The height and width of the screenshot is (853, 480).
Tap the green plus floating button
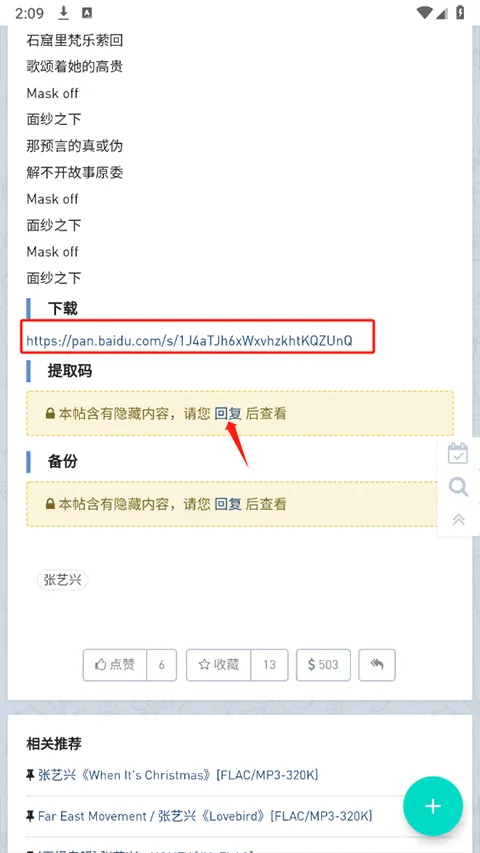coord(433,806)
